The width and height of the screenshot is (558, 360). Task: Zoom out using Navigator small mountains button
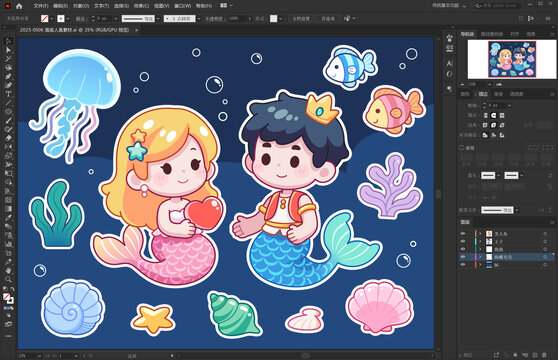pos(462,84)
